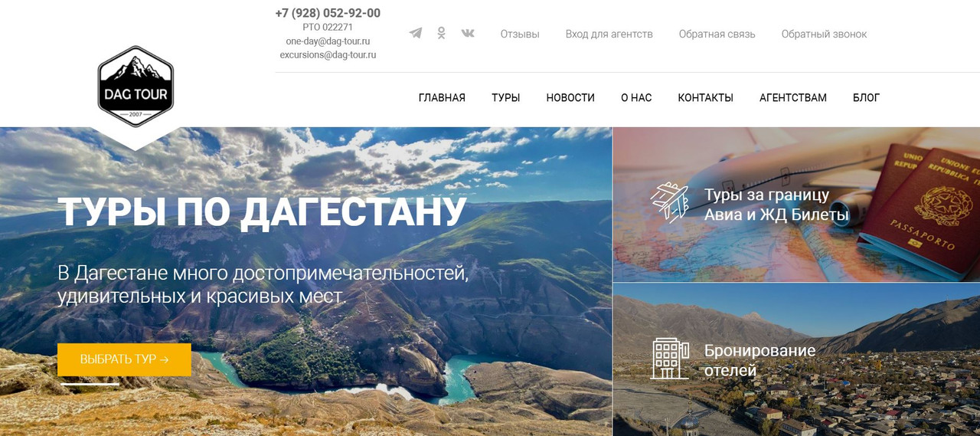Open the VK social icon
980x436 pixels.
tap(468, 33)
